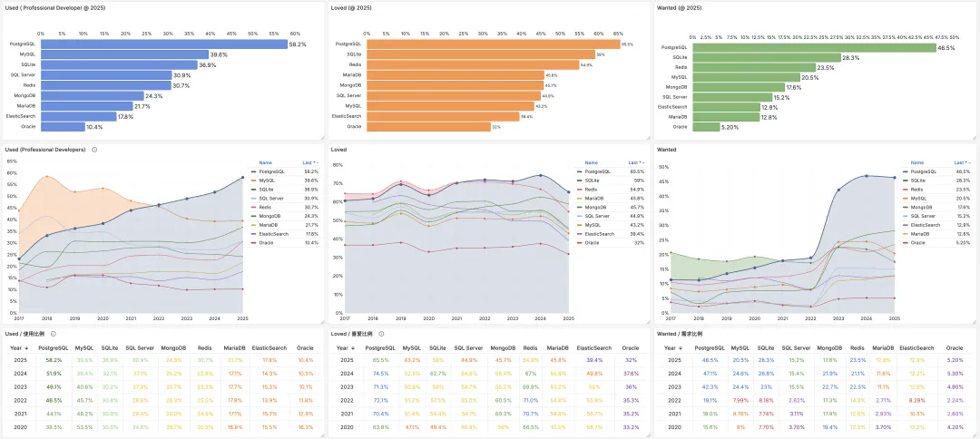Click PostgreSQL column header in Loved / 喜爱比例 table
Image resolution: width=980 pixels, height=439 pixels.
pyautogui.click(x=378, y=347)
